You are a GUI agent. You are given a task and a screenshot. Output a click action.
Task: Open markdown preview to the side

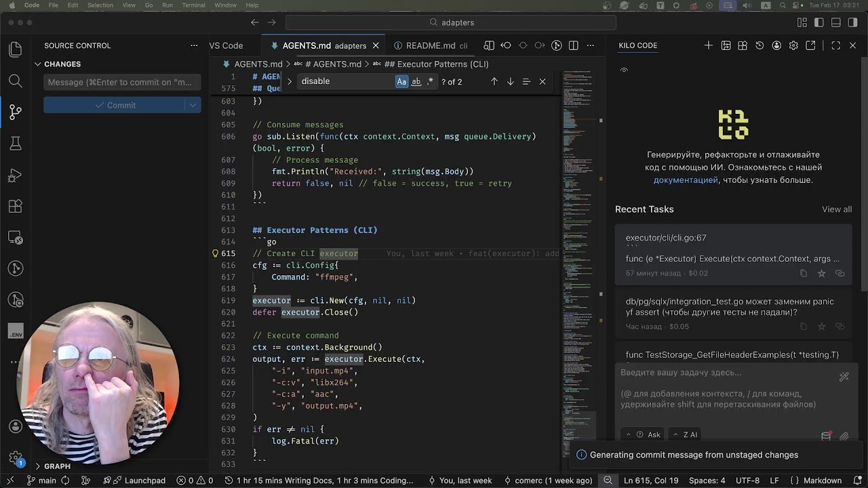click(489, 45)
